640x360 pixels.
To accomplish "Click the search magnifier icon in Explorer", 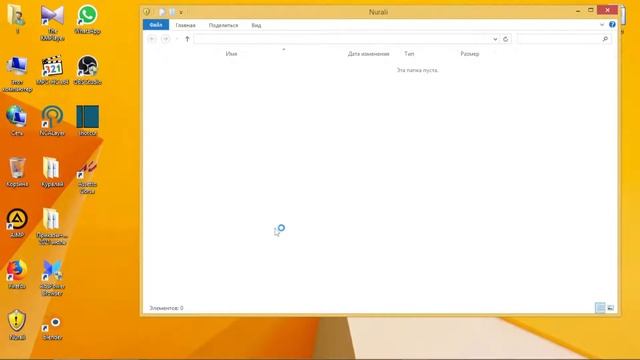I will [605, 39].
